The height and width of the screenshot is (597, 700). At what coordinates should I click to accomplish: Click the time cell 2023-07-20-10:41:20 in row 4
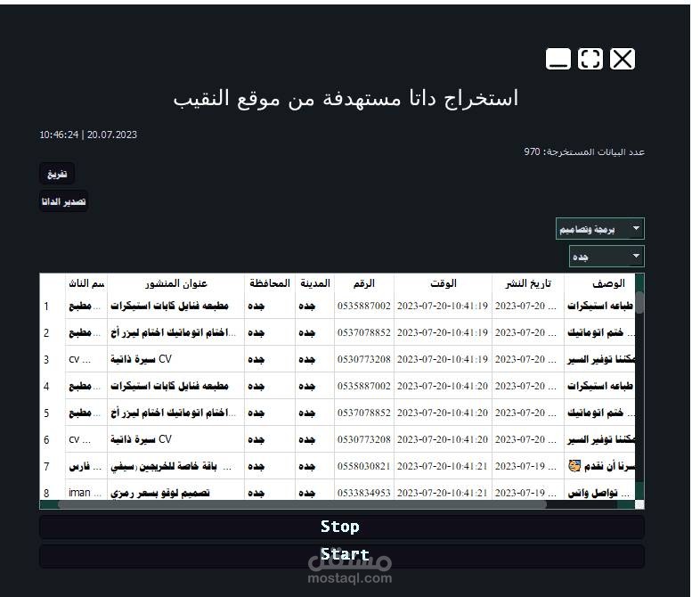click(443, 386)
